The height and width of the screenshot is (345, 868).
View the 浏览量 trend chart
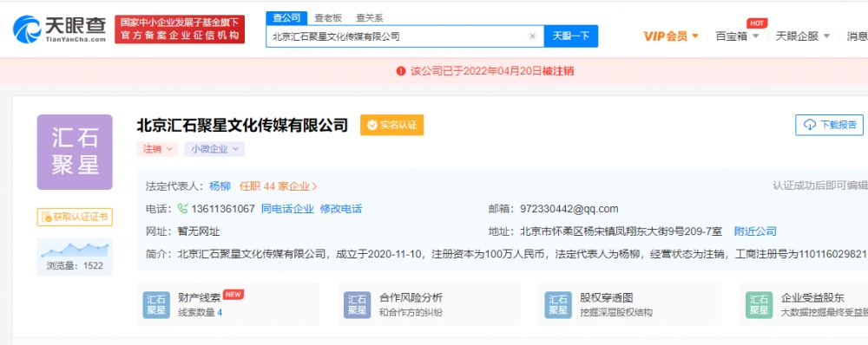pos(75,250)
